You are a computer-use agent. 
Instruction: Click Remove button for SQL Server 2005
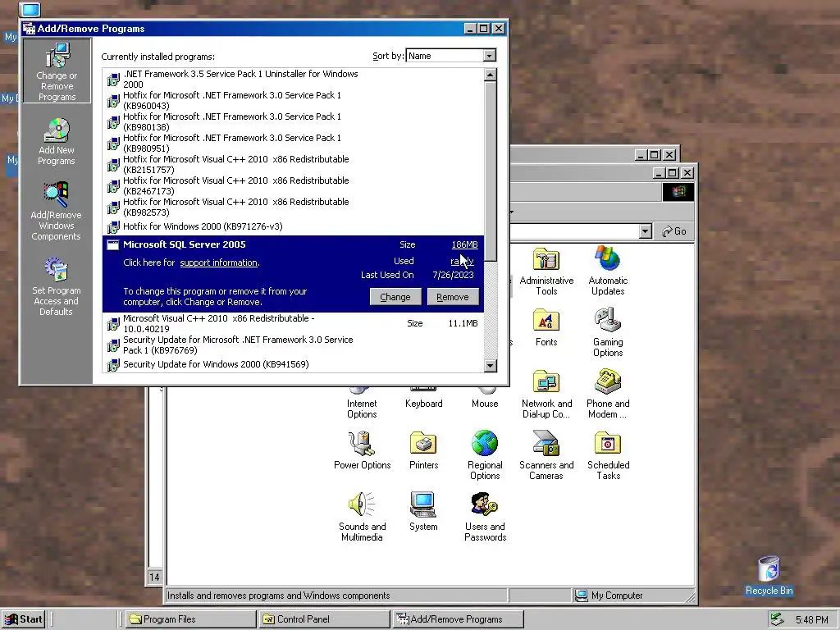[453, 297]
